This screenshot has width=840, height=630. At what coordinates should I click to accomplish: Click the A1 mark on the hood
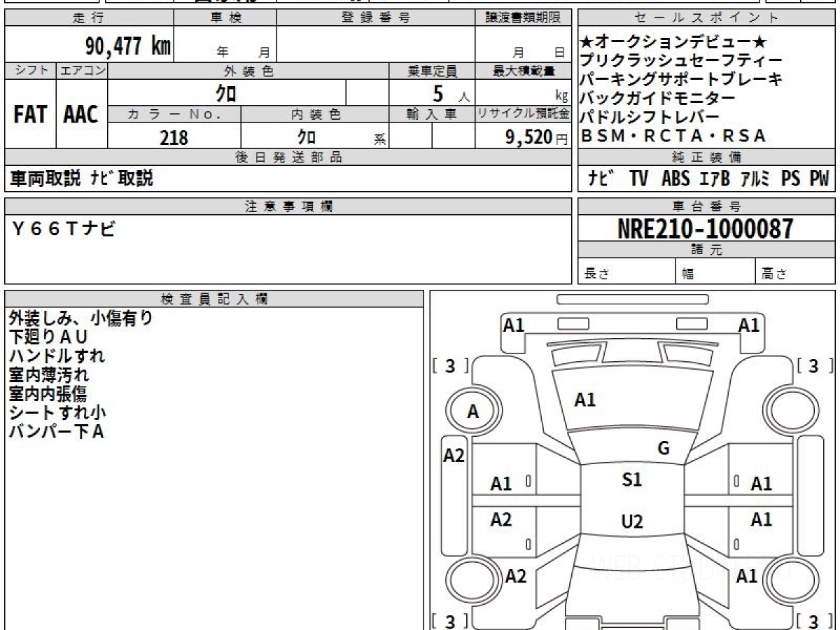(585, 400)
